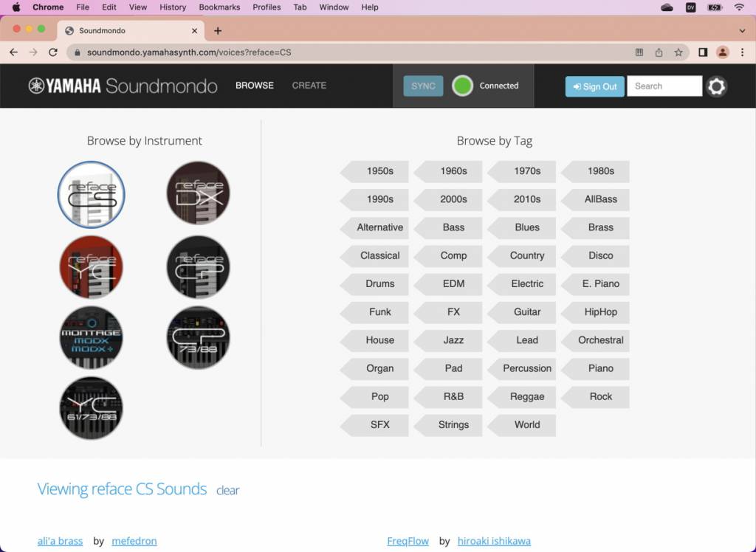Toggle the SYNC switch

(422, 86)
